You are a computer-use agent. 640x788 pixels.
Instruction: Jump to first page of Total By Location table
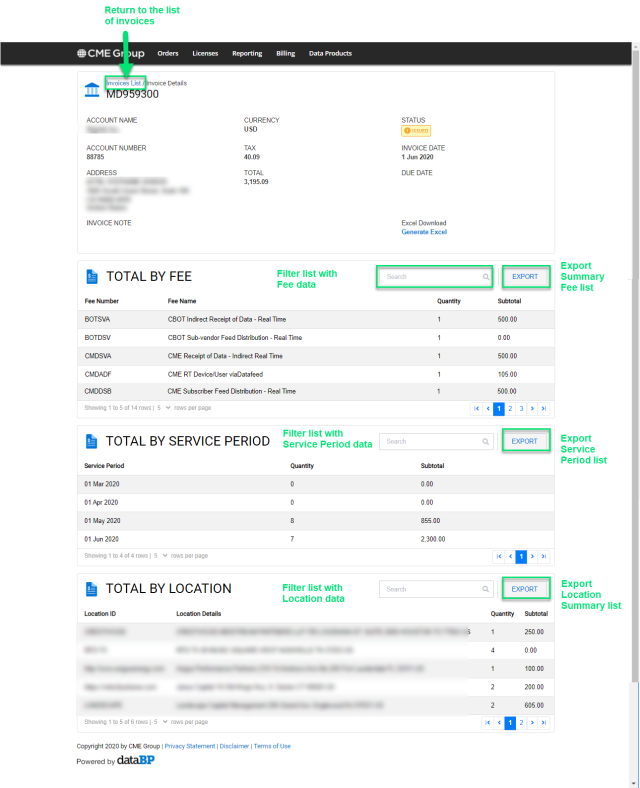coord(487,722)
